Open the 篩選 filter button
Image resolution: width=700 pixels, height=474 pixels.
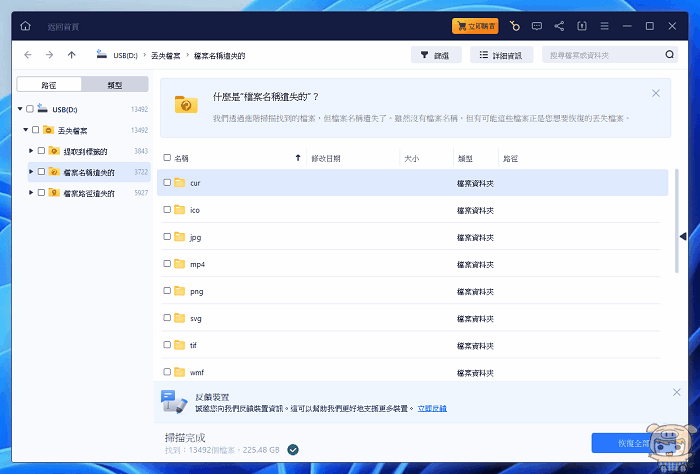(436, 55)
